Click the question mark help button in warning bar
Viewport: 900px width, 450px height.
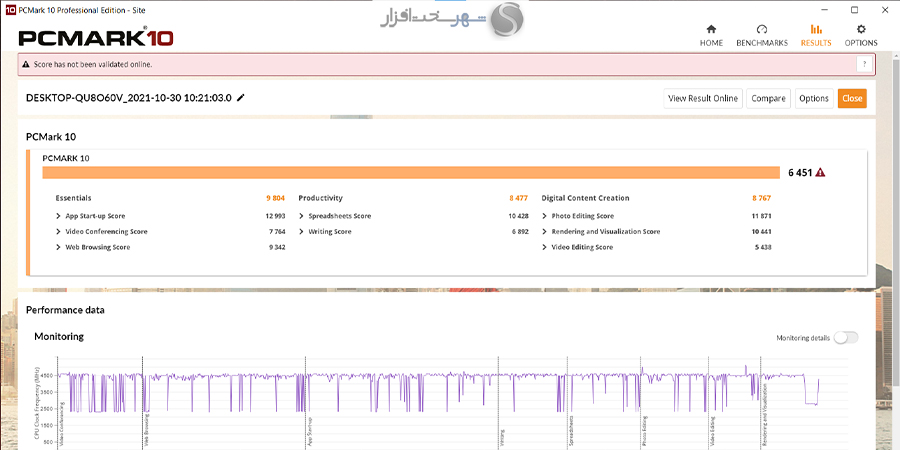pos(863,64)
